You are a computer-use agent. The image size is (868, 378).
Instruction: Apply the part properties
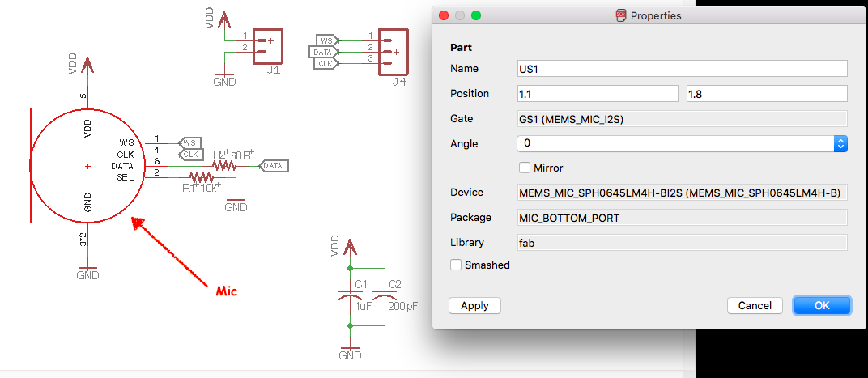474,305
